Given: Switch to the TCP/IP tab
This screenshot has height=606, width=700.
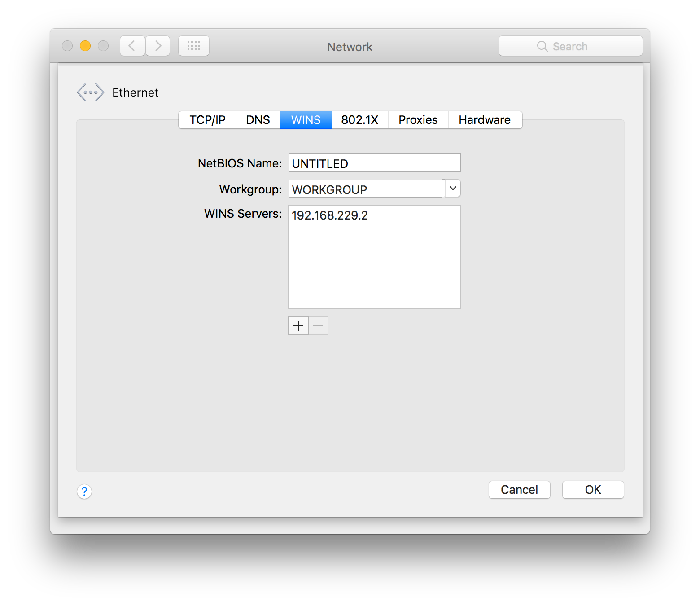Looking at the screenshot, I should click(x=207, y=120).
